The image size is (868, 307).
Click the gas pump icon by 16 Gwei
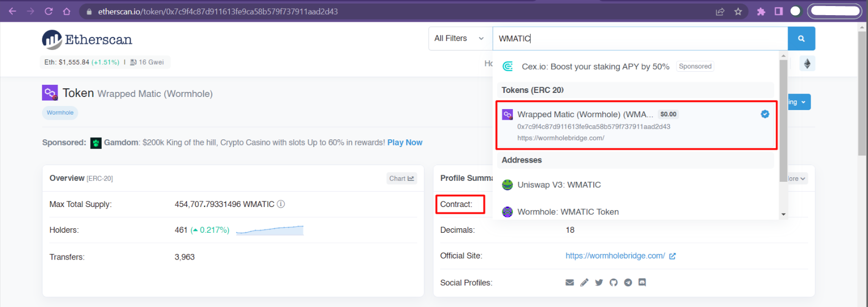[133, 62]
